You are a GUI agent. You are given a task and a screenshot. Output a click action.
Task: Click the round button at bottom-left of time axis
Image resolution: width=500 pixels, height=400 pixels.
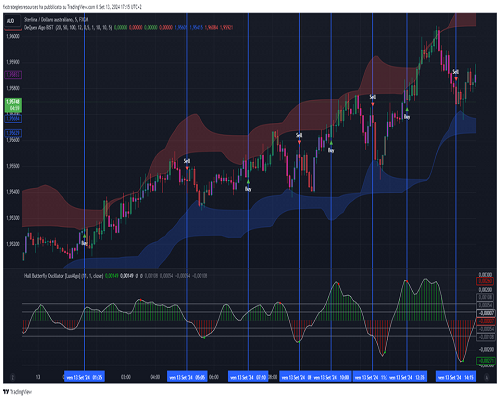12,377
